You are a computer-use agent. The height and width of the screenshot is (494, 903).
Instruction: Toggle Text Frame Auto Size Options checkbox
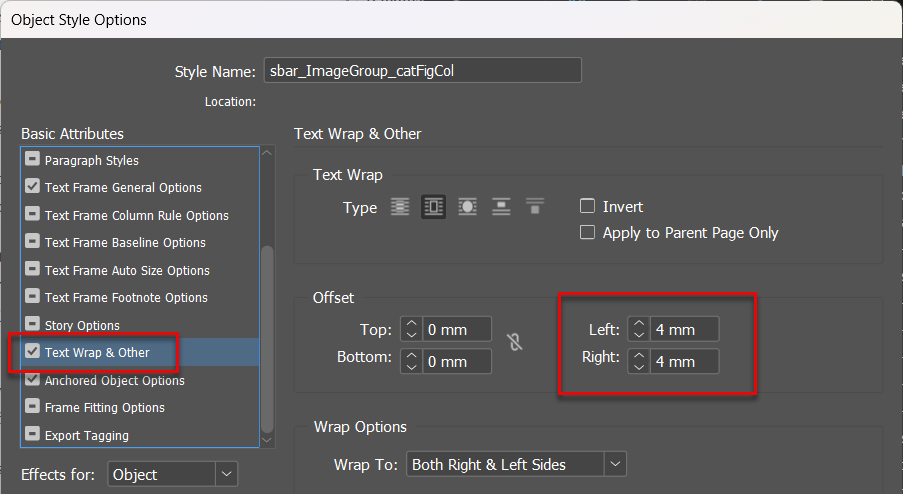pyautogui.click(x=32, y=269)
